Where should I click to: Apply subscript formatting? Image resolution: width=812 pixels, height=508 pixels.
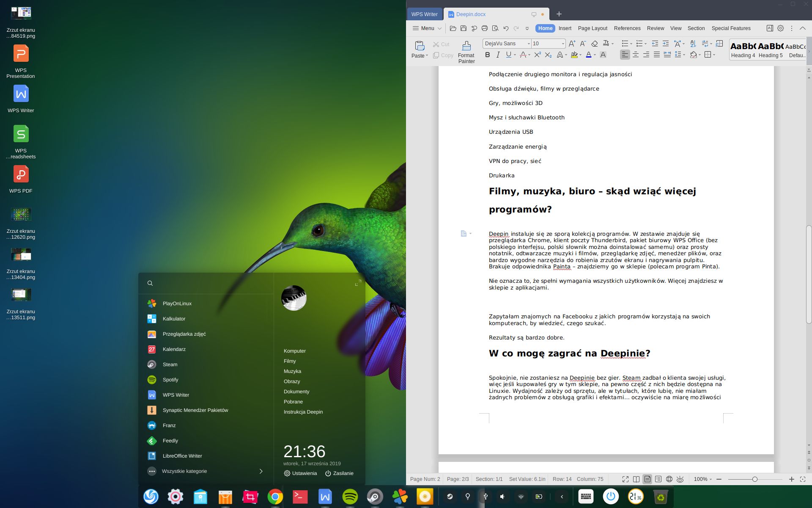tap(548, 55)
